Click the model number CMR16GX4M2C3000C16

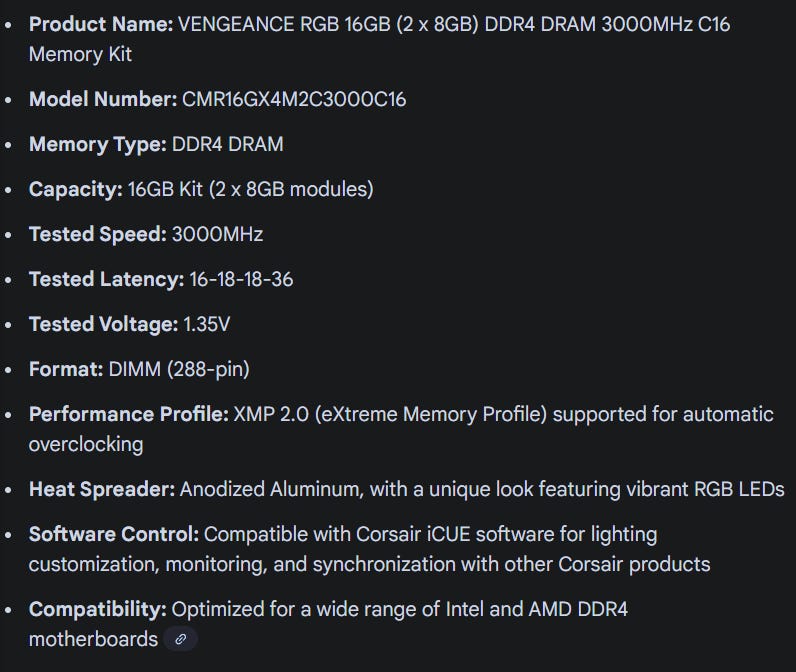pyautogui.click(x=294, y=99)
